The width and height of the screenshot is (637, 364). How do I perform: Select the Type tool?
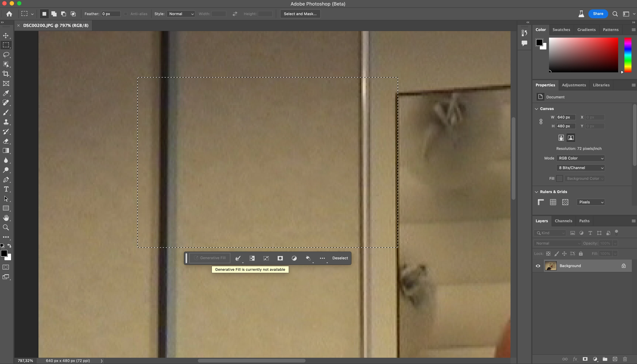[x=6, y=189]
